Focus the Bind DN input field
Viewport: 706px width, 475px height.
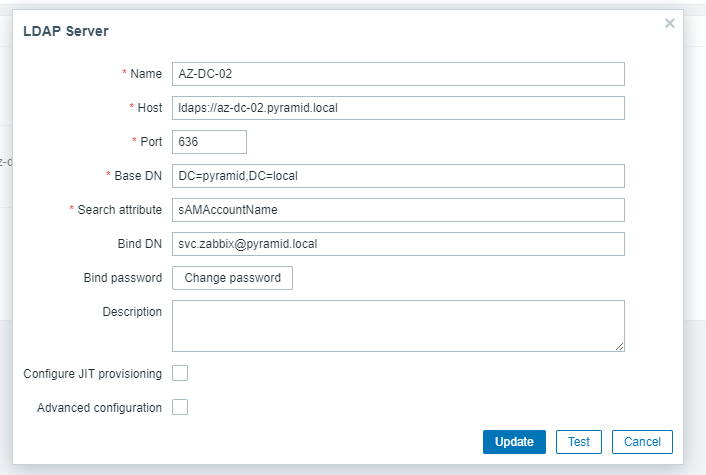398,244
